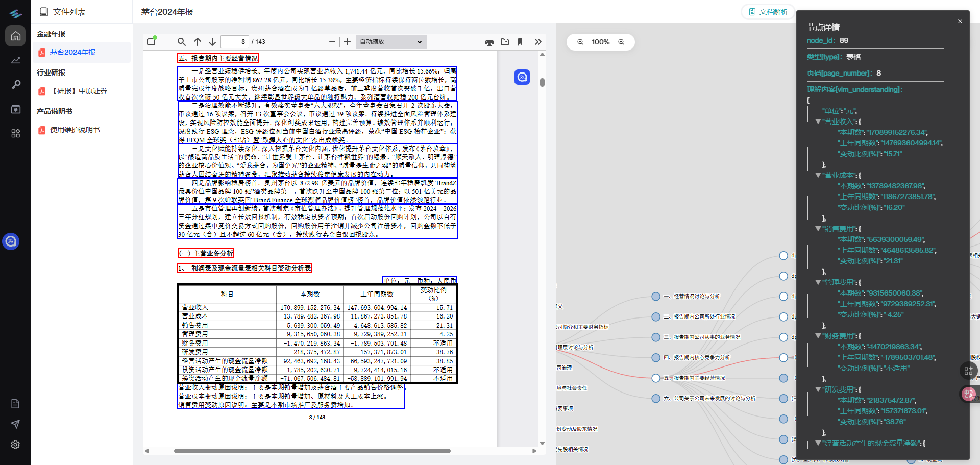
Task: Click the 产品说明书 category heading
Action: click(x=55, y=111)
